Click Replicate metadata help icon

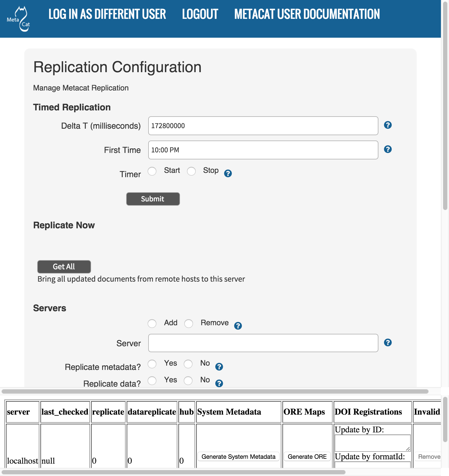(x=219, y=367)
